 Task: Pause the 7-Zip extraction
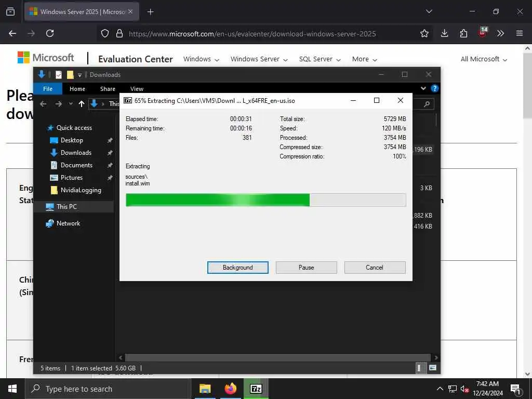pos(306,268)
